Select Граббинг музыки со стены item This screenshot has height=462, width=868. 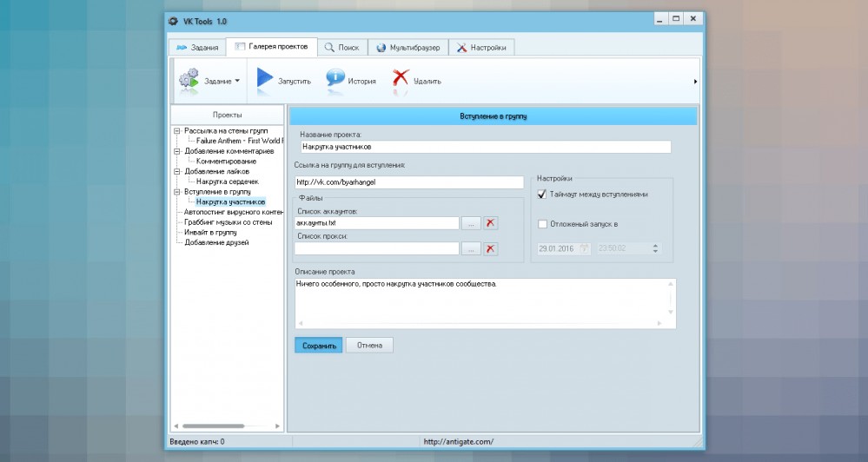pos(228,221)
